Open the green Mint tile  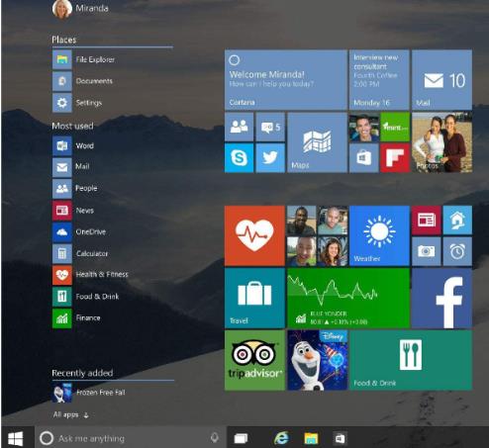click(x=395, y=127)
